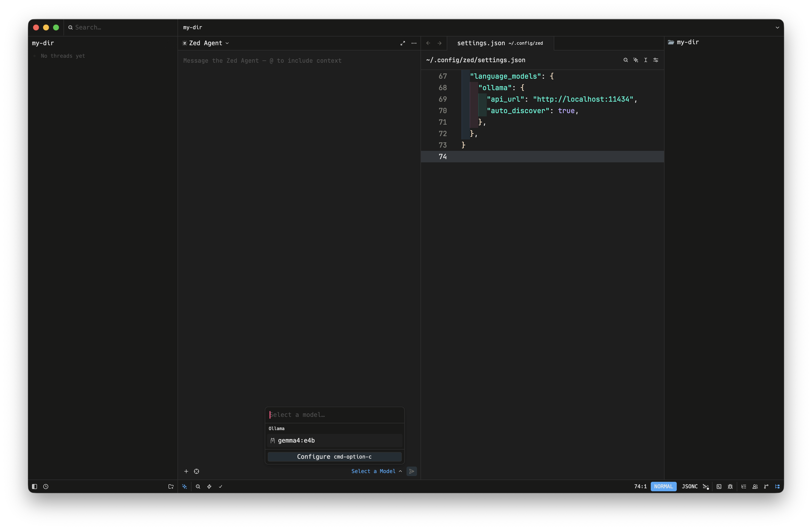The height and width of the screenshot is (530, 812).
Task: Toggle the collaboration panel people icon
Action: tap(755, 487)
